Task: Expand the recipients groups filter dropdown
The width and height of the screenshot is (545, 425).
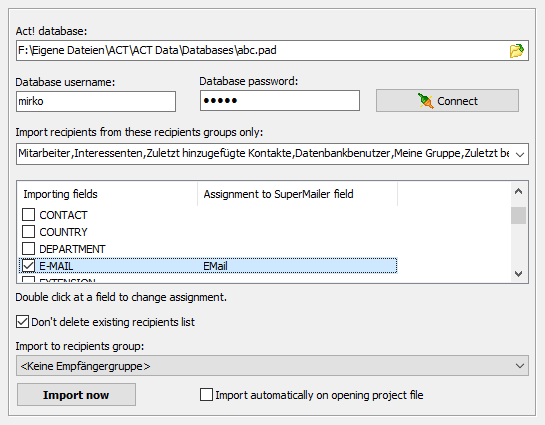Action: click(520, 154)
